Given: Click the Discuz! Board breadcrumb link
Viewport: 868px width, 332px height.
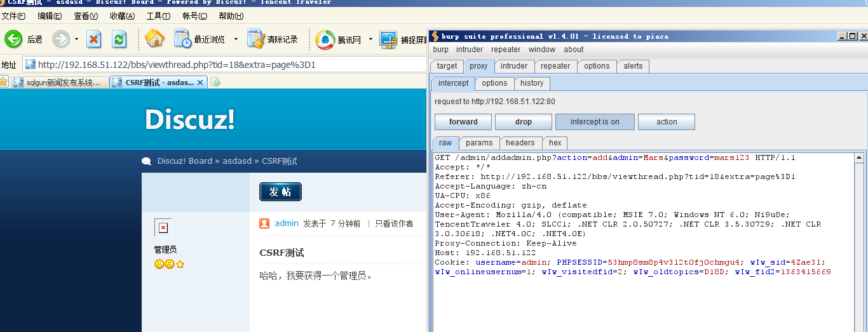Looking at the screenshot, I should (185, 161).
